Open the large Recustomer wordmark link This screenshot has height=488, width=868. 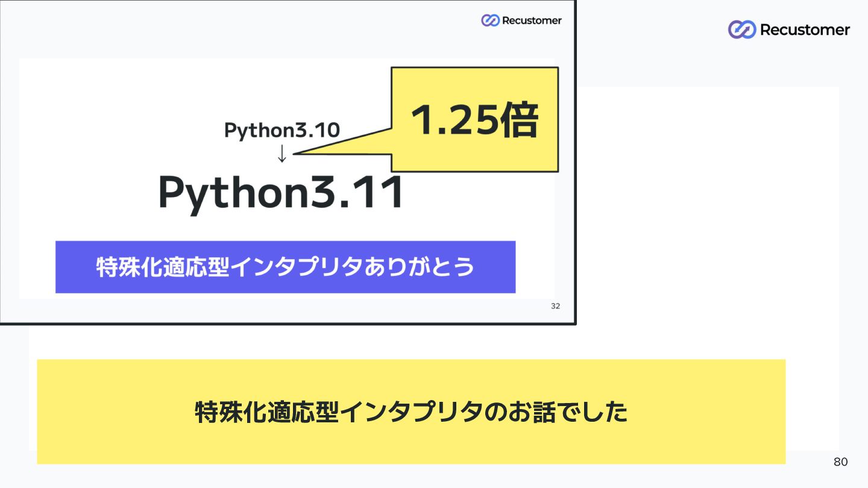805,30
